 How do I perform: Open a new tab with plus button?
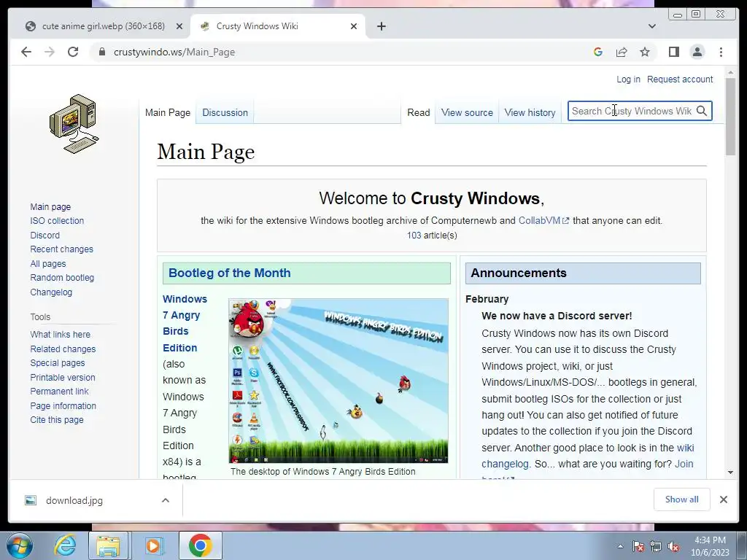(x=381, y=26)
